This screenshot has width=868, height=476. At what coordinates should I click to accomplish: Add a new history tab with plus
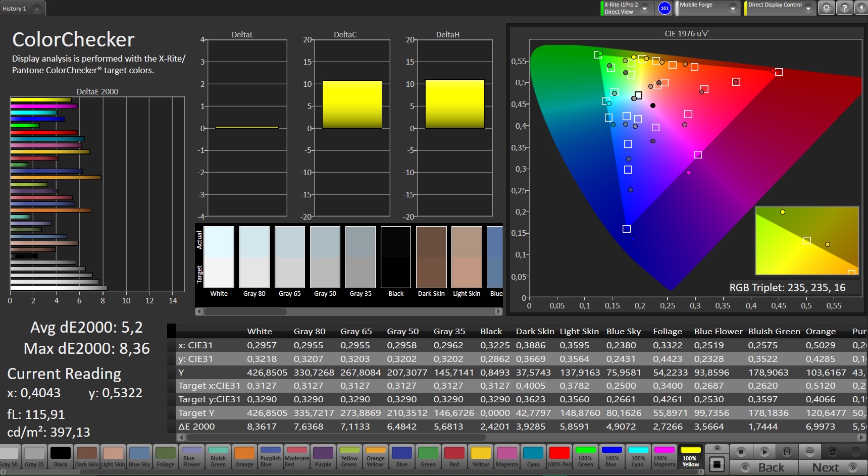37,9
